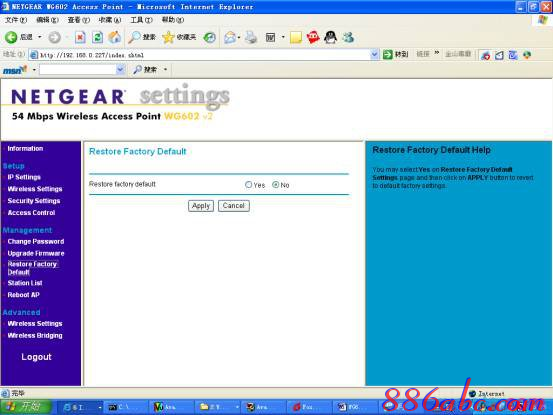This screenshot has width=553, height=415.
Task: Open the Edit menu (编辑)
Action: click(x=47, y=20)
